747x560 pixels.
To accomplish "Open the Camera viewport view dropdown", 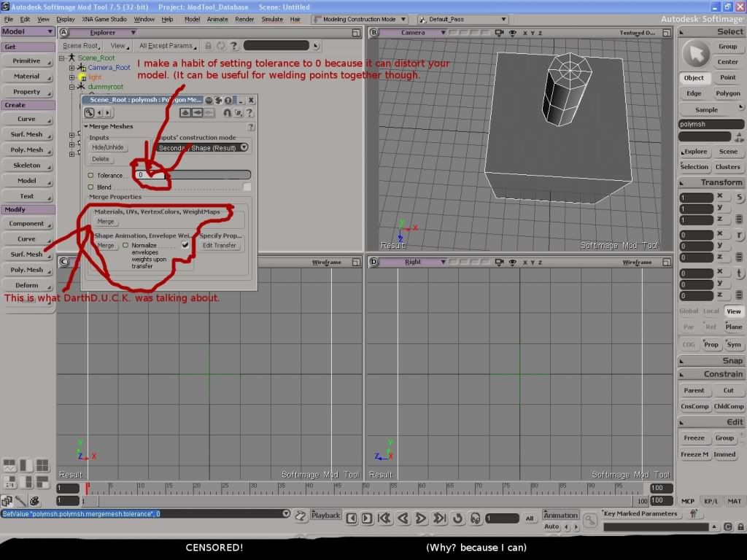I will point(413,33).
